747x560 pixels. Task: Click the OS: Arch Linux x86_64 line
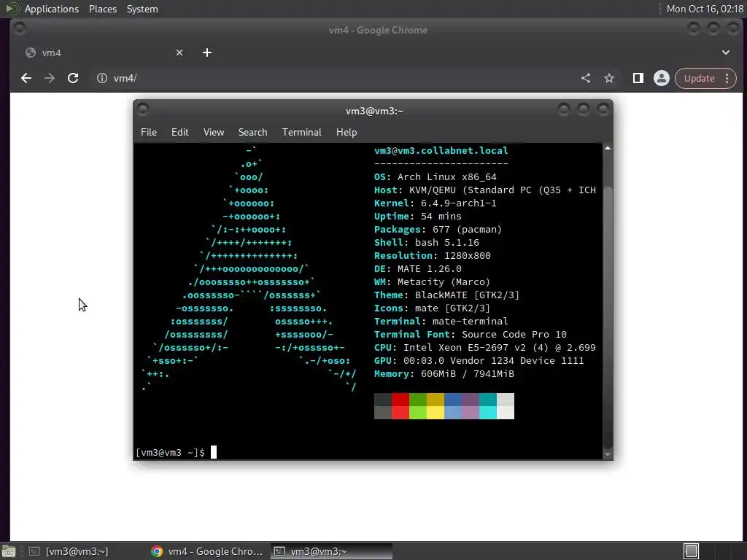435,176
